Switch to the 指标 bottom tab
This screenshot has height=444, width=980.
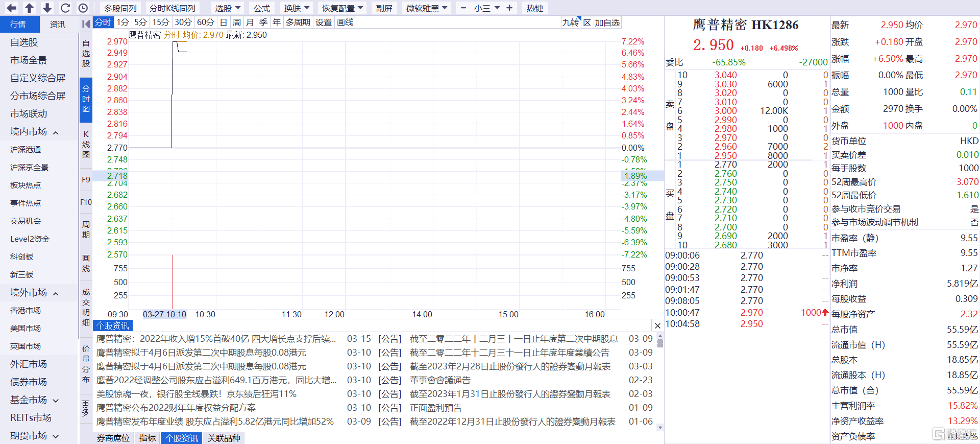(x=148, y=438)
